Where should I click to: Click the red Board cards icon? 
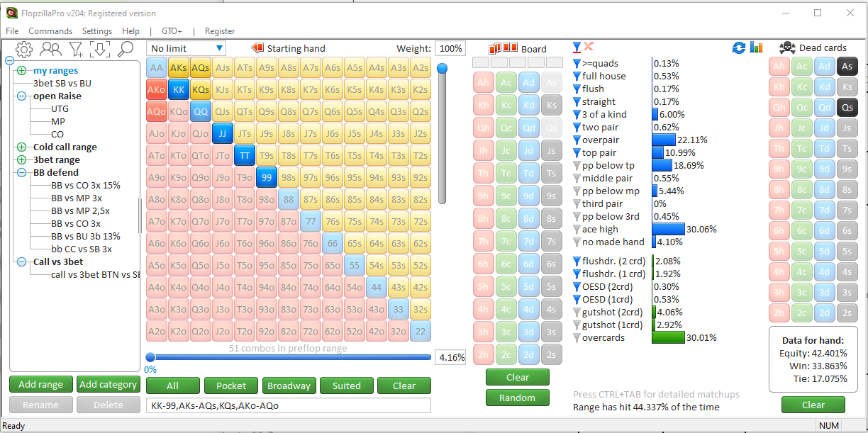503,48
